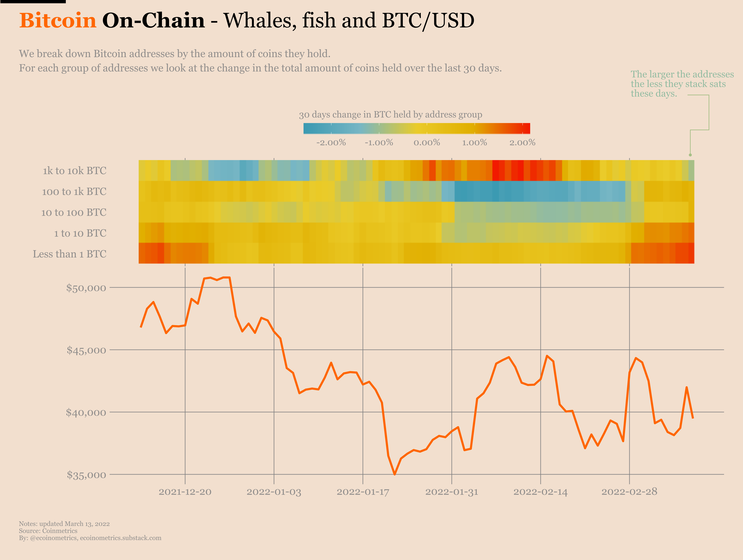Image resolution: width=743 pixels, height=560 pixels.
Task: Click the "2021-12-20" date axis label
Action: point(185,492)
